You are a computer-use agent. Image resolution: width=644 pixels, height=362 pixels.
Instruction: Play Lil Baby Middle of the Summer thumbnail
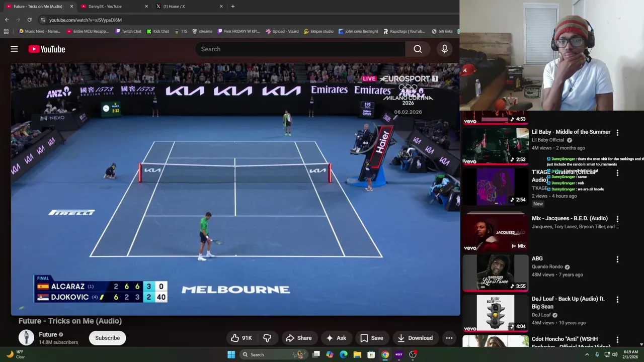(495, 146)
